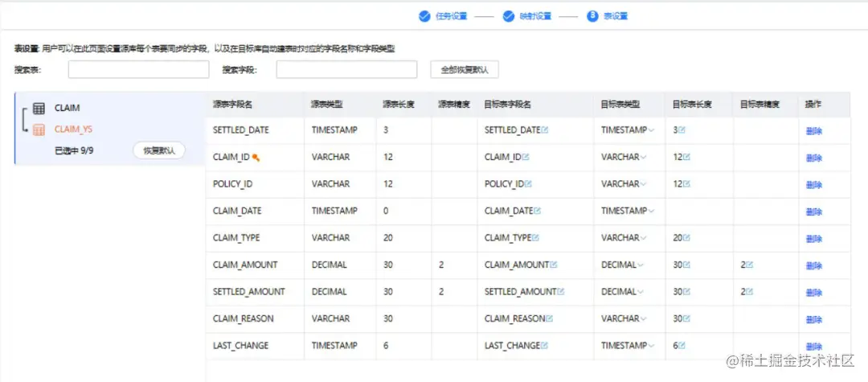Focus the 搜索字段 input field
Viewport: 868px width, 382px height.
tap(346, 70)
